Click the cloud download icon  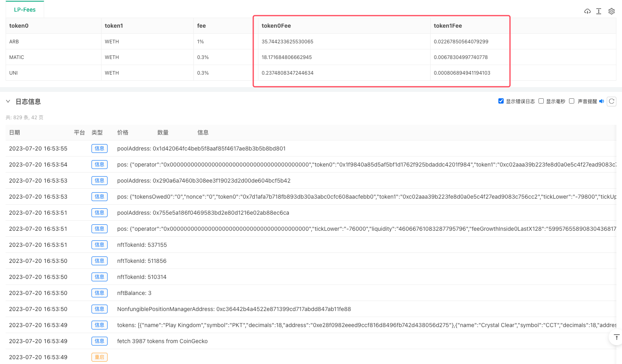click(x=587, y=11)
